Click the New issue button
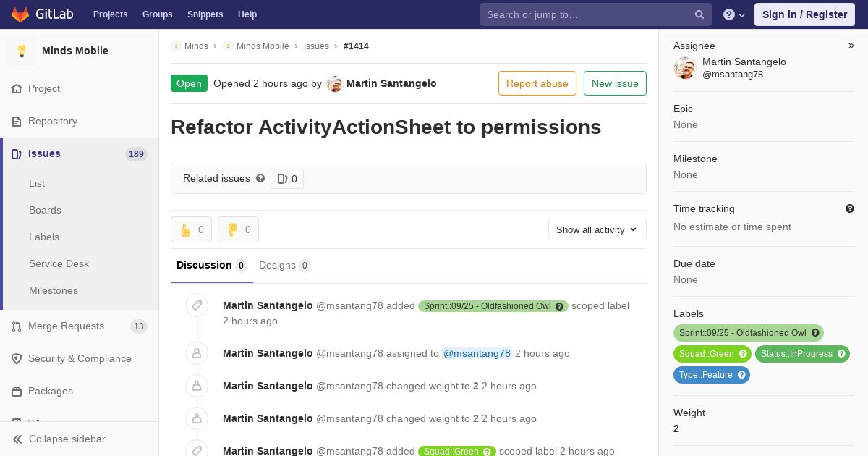The height and width of the screenshot is (456, 868). [615, 83]
